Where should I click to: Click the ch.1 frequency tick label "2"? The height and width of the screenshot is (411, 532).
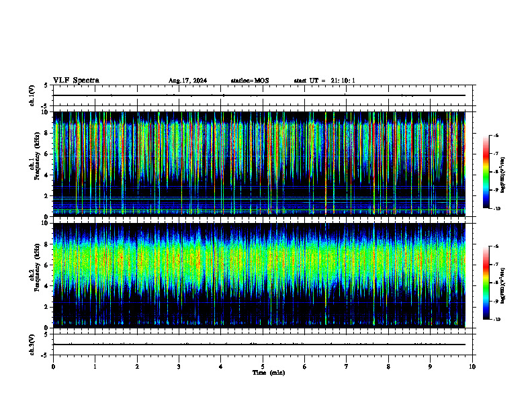(47, 196)
